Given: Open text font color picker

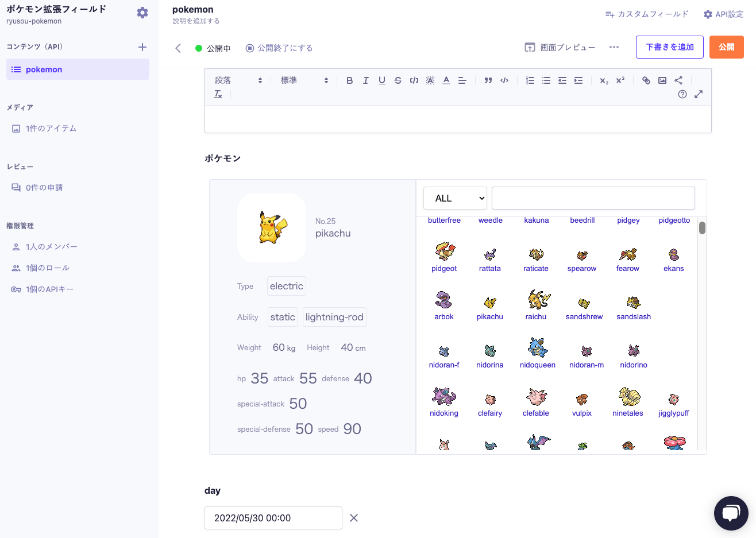Looking at the screenshot, I should (x=446, y=80).
